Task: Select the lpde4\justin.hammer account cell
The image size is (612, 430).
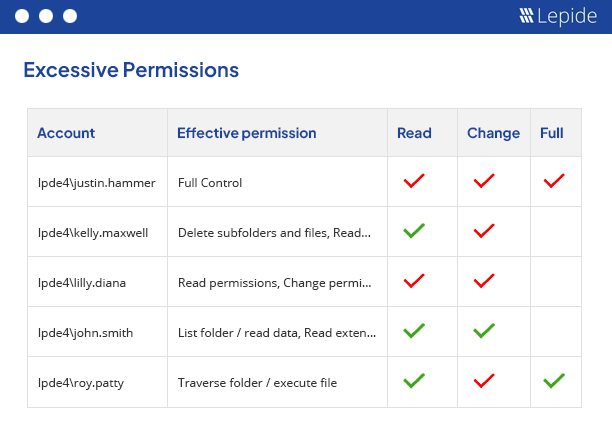Action: 85,183
